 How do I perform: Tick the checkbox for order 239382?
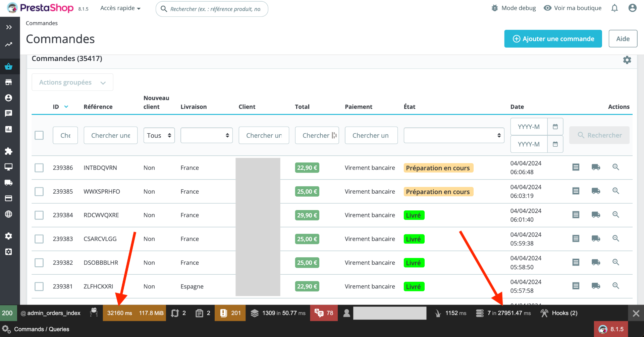click(39, 263)
